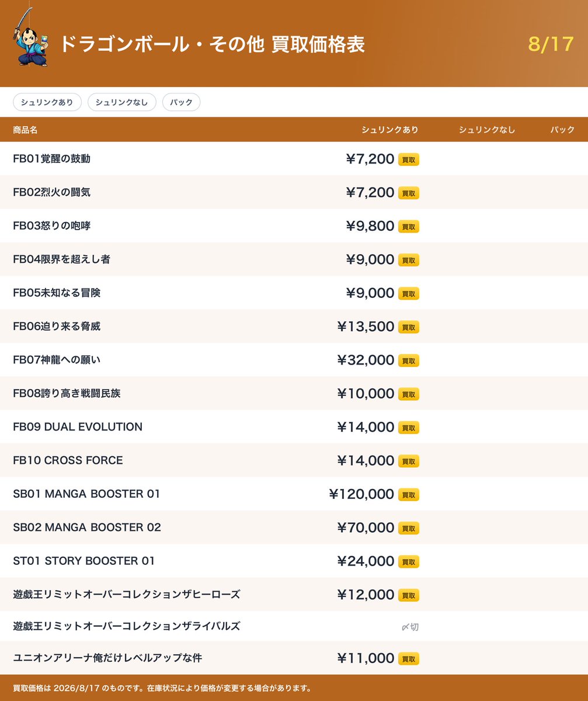Click the 買取 badge for ST01 STORY BOOSTER 01
Viewport: 588px width, 701px height.
(409, 562)
